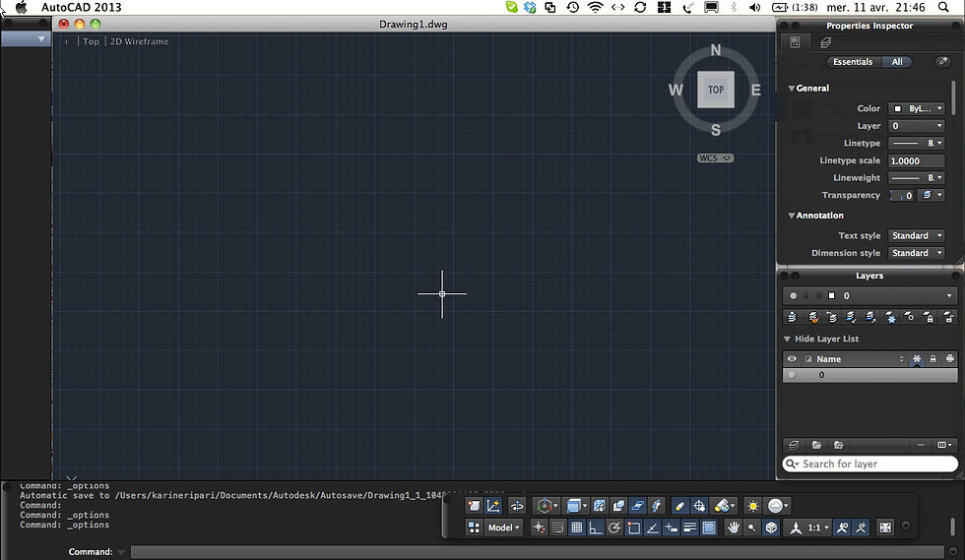The height and width of the screenshot is (560, 965).
Task: Switch to the All properties tab
Action: pyautogui.click(x=897, y=62)
